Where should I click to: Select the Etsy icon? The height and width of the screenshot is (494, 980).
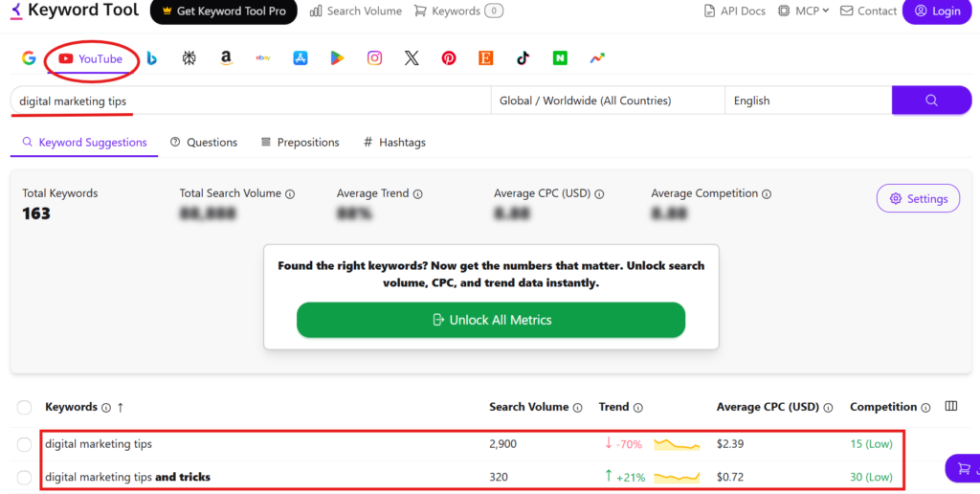pos(485,58)
